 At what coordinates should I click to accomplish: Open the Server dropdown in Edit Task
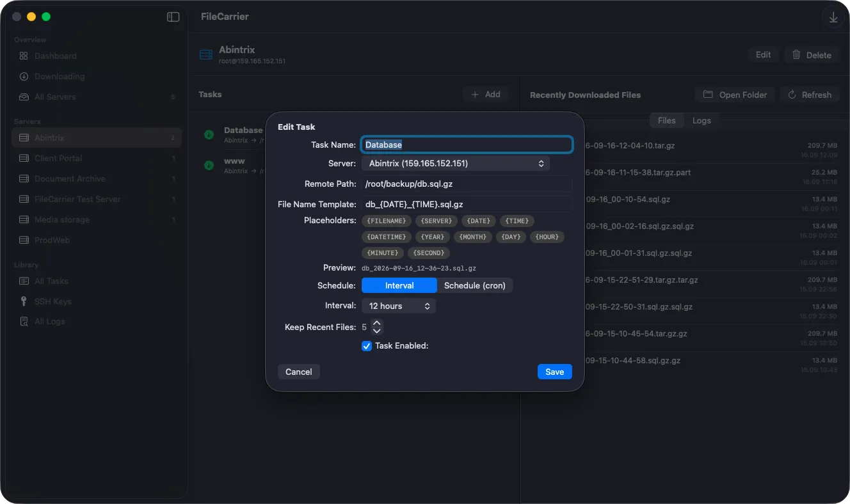[456, 164]
